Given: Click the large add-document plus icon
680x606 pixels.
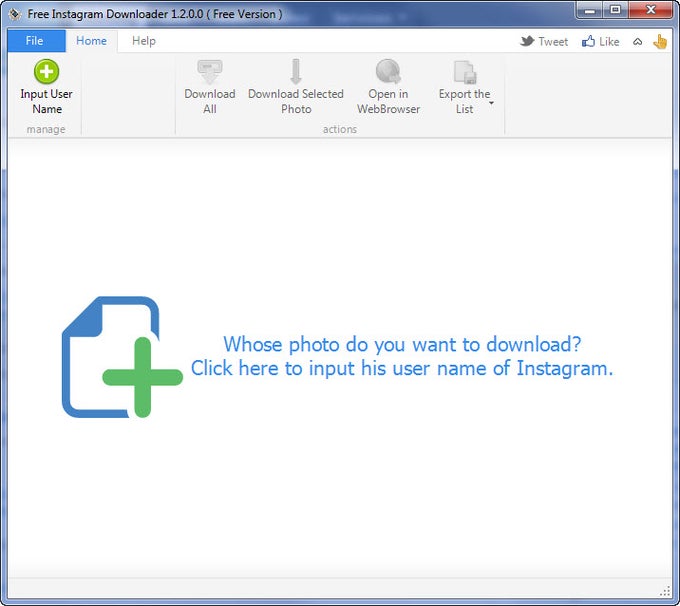Looking at the screenshot, I should [122, 357].
